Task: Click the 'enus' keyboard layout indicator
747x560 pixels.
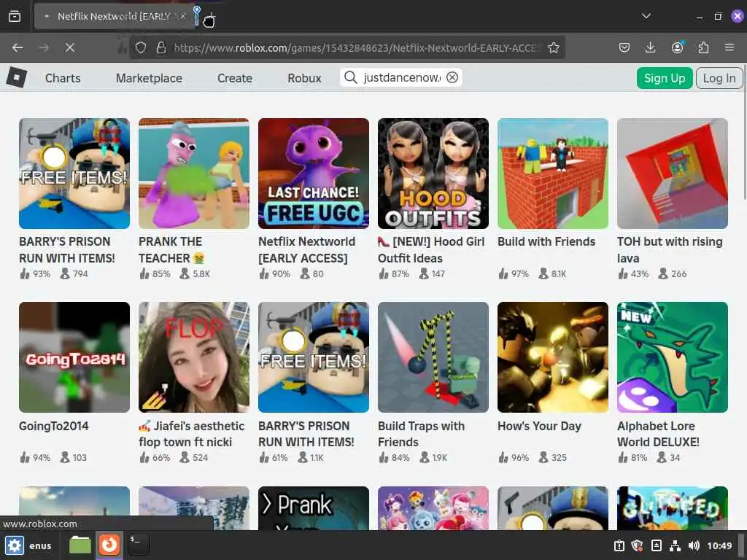Action: pyautogui.click(x=40, y=545)
